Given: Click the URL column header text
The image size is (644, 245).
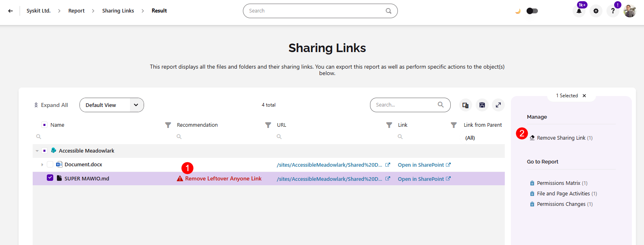Looking at the screenshot, I should coord(282,125).
